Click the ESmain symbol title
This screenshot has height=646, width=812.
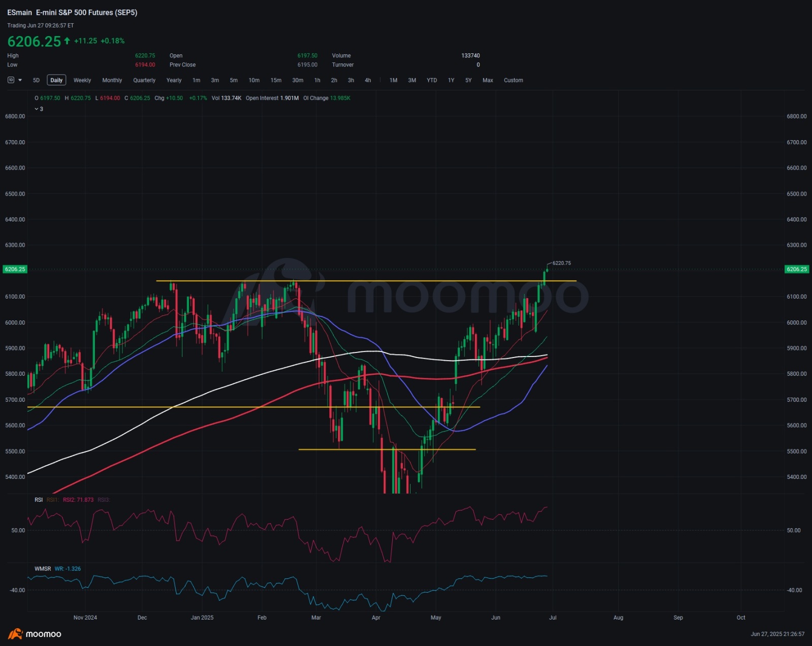pos(19,13)
